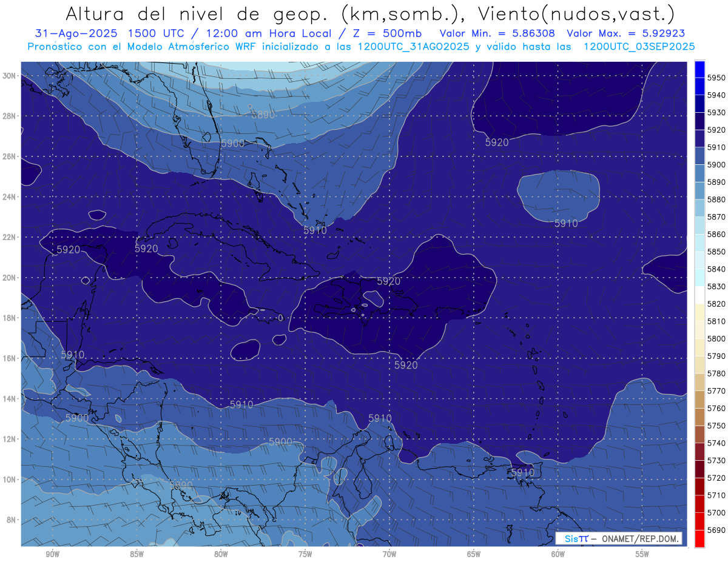Click 'Valor Max. = 5.92923' text
The image size is (728, 562).
(625, 34)
